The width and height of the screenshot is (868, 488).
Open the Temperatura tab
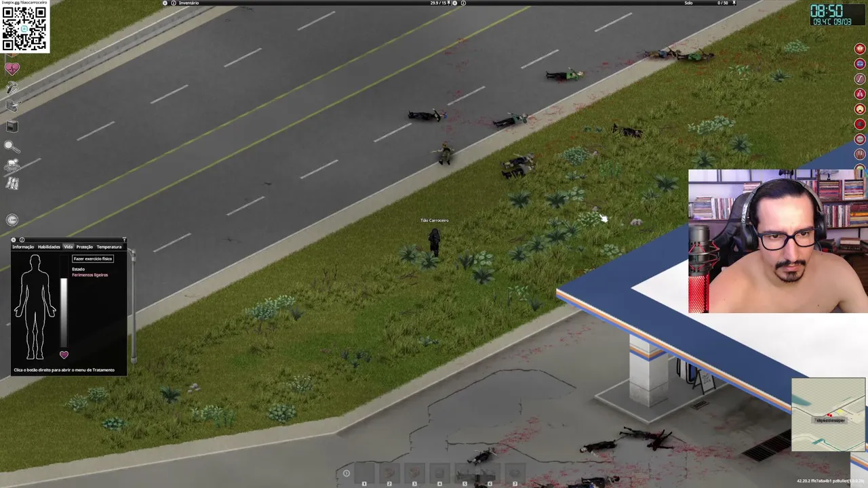109,247
